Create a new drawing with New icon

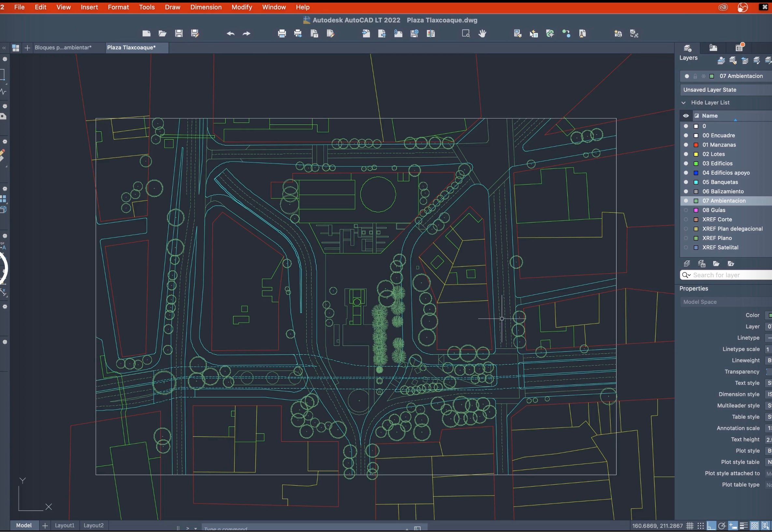coord(146,33)
